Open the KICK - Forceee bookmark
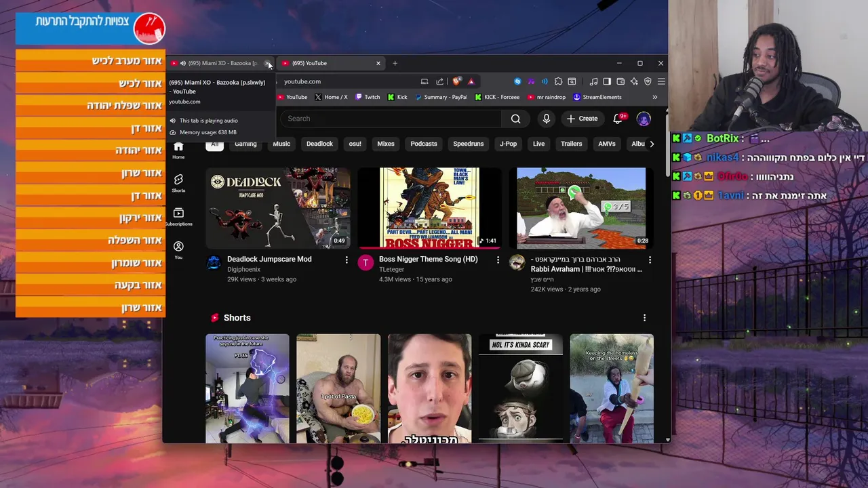 [x=497, y=97]
